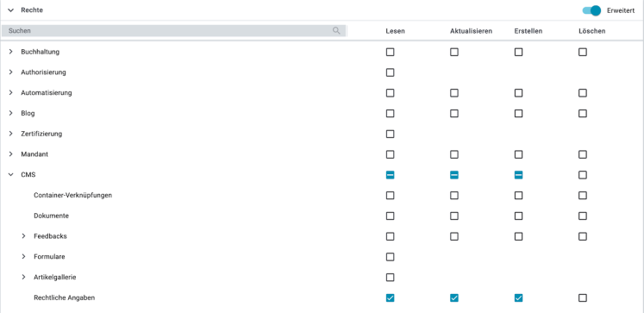644x313 pixels.
Task: Check Erstellen for Buchhaltung
Action: pos(519,52)
